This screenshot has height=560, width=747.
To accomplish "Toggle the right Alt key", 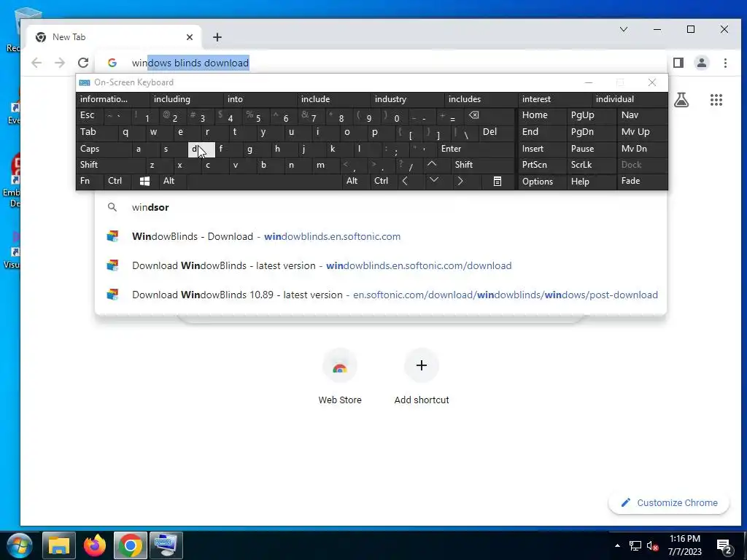I will point(356,181).
